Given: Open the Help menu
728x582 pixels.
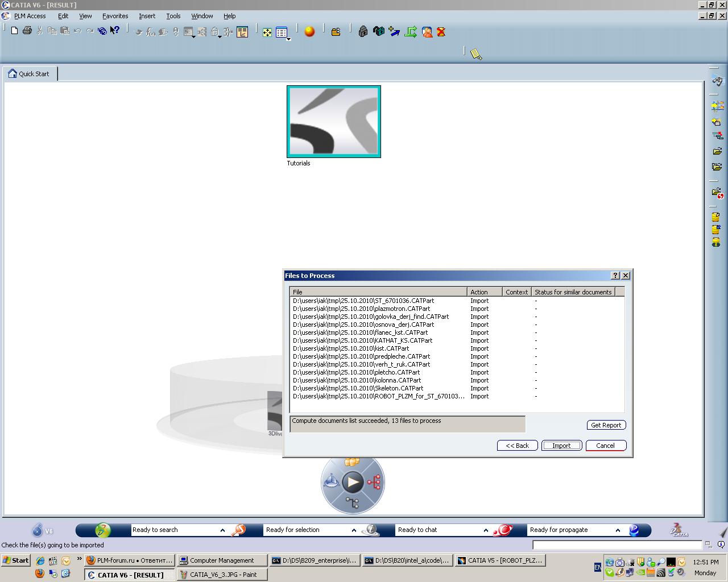Looking at the screenshot, I should click(229, 16).
